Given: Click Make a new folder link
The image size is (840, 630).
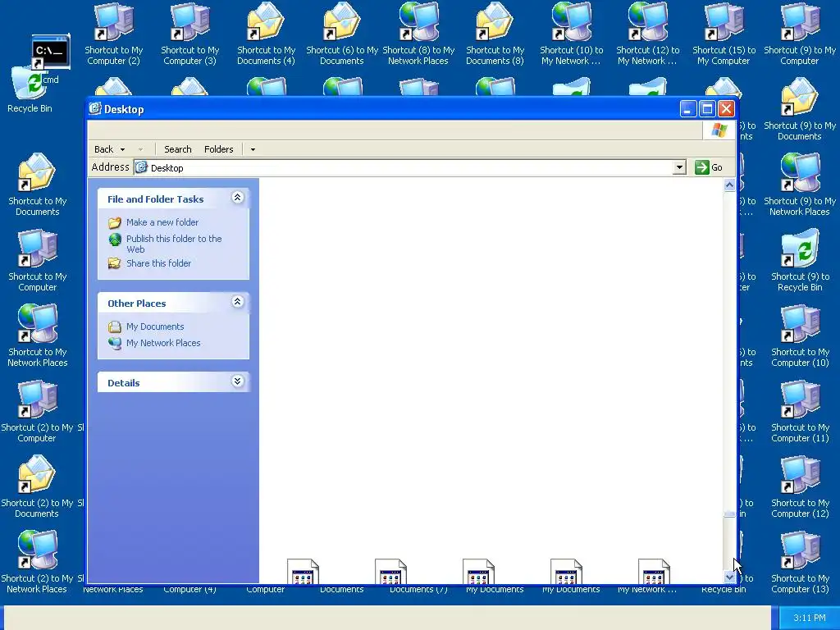Looking at the screenshot, I should [162, 222].
